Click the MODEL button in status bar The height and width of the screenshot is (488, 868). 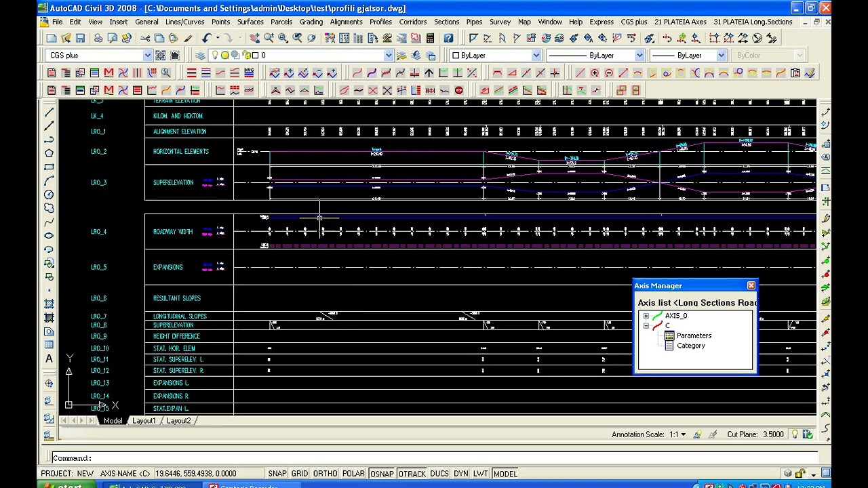pos(505,474)
